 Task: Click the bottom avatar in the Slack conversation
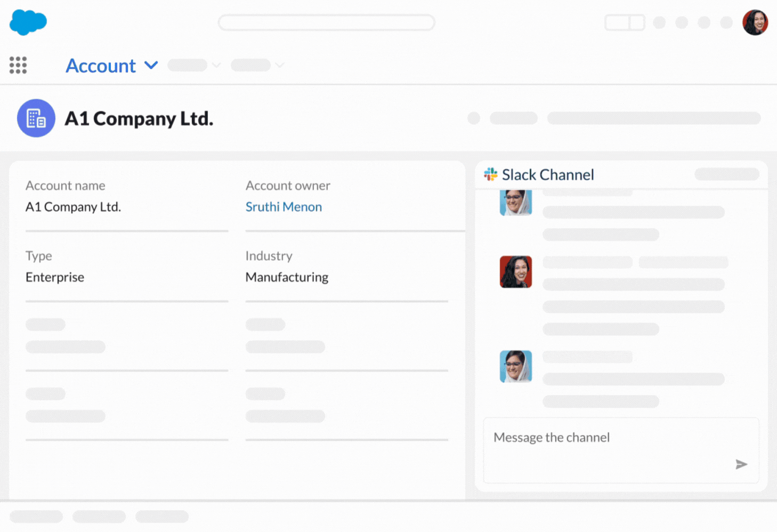516,367
